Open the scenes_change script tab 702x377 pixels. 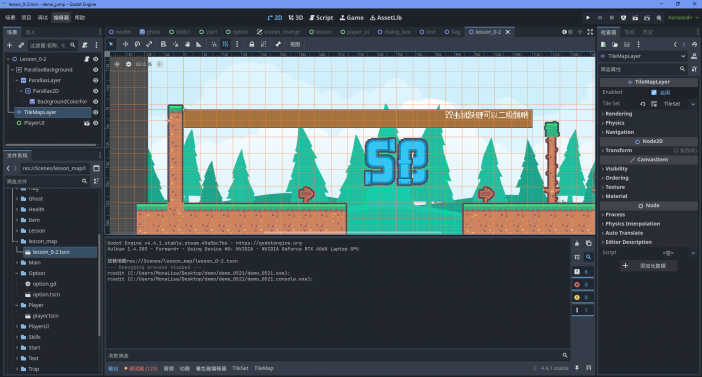(278, 32)
